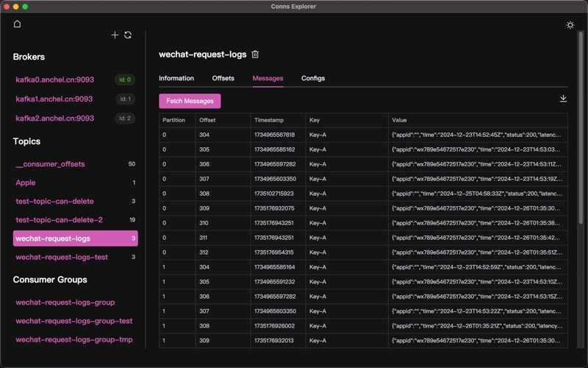Click partition count 19 for test-topic-can-delete-2
Image resolution: width=588 pixels, height=368 pixels.
[132, 220]
